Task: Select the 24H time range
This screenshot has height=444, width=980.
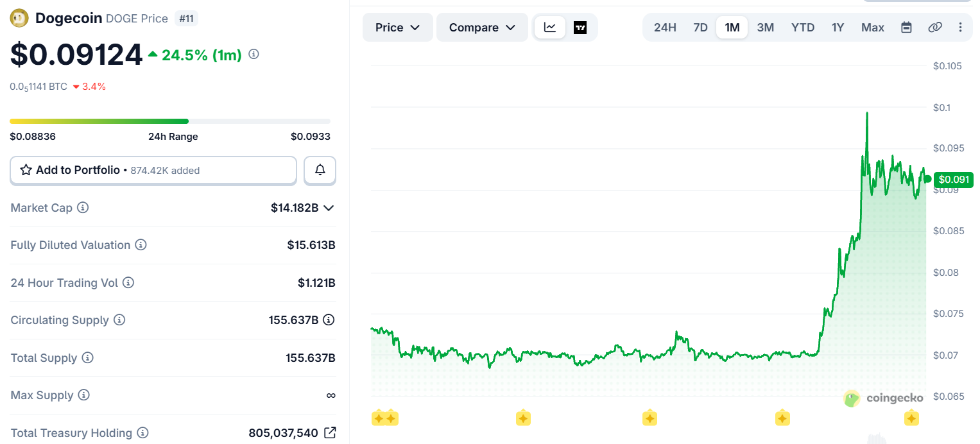Action: [665, 28]
